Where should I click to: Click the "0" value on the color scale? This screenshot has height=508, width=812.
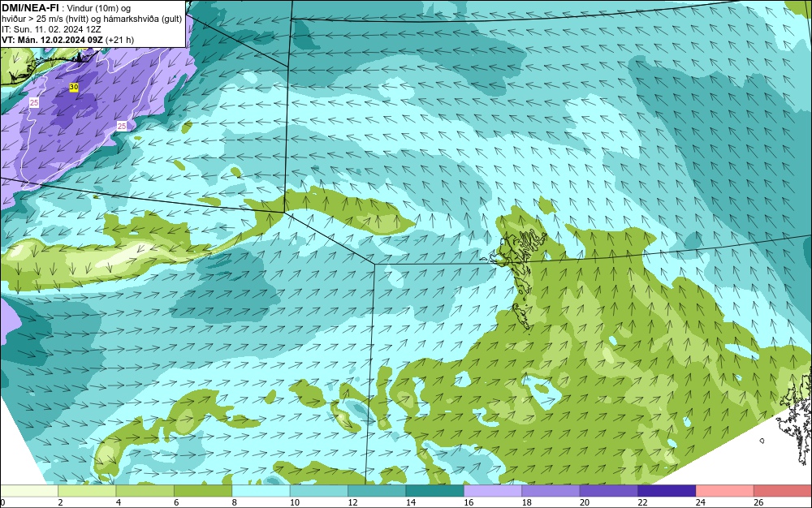tap(2, 502)
